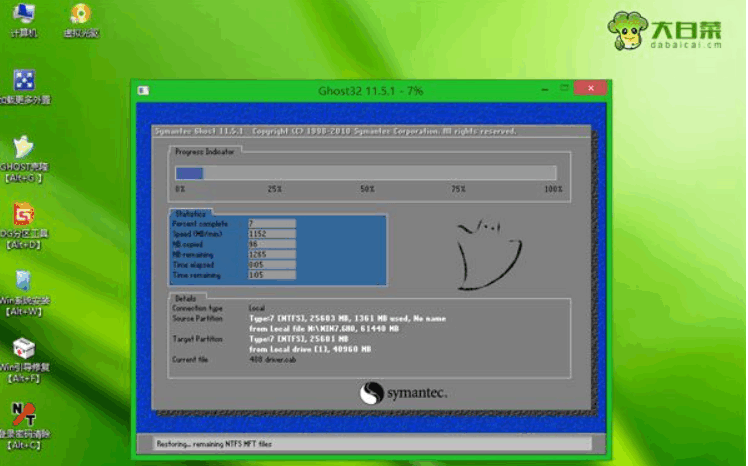Click the target line "Type:7 [NTFS], 25601 MB"
The width and height of the screenshot is (748, 466).
299,339
